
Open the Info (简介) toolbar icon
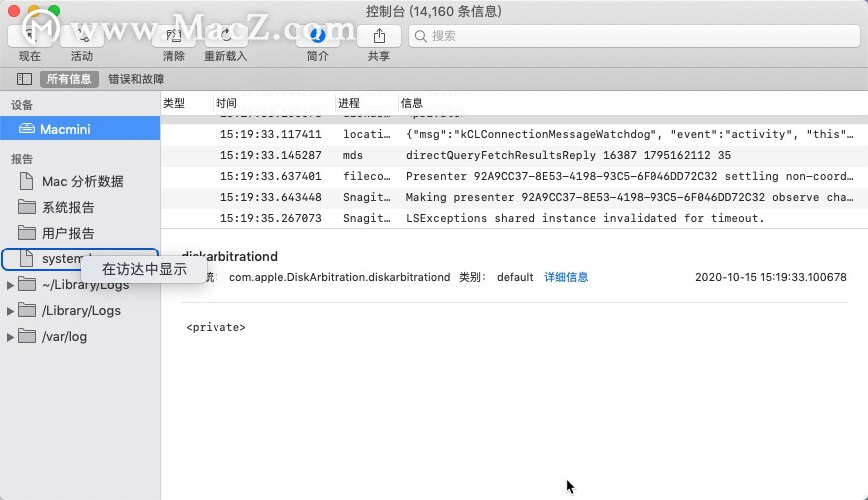317,36
